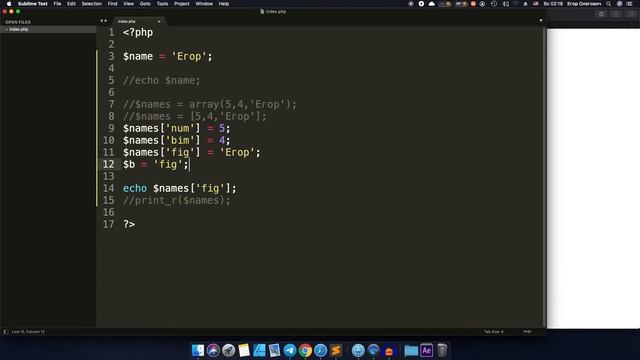Open Finder from the dock

point(198,350)
